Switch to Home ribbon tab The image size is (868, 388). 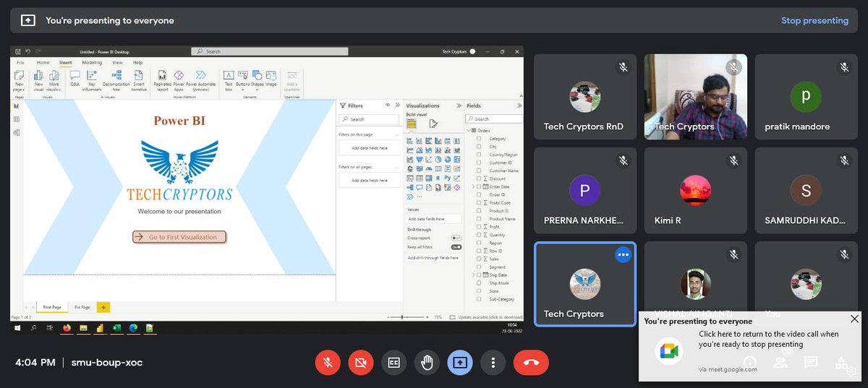tap(43, 63)
